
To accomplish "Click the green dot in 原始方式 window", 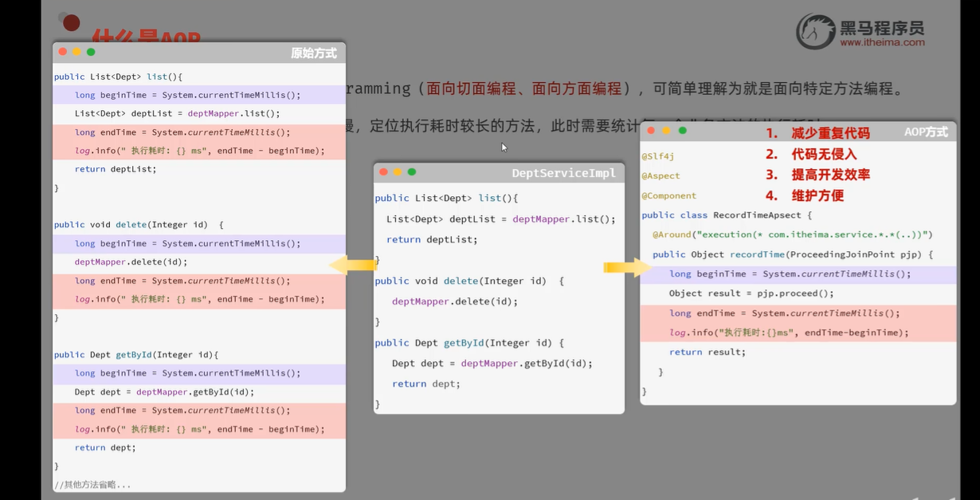I will (91, 52).
